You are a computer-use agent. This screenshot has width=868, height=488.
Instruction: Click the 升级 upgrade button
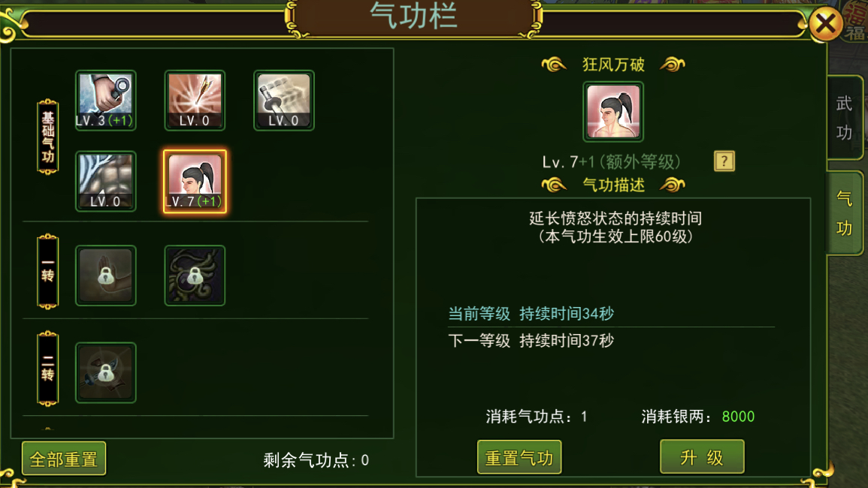pos(702,457)
